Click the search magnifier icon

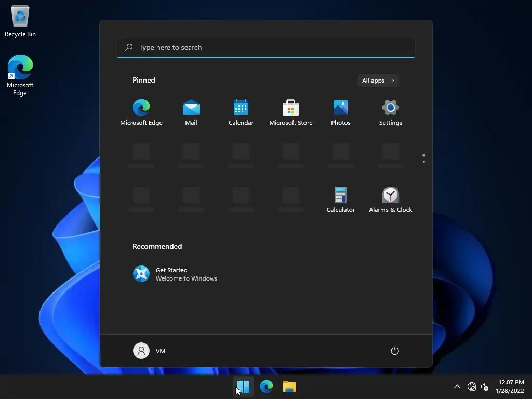pyautogui.click(x=129, y=47)
